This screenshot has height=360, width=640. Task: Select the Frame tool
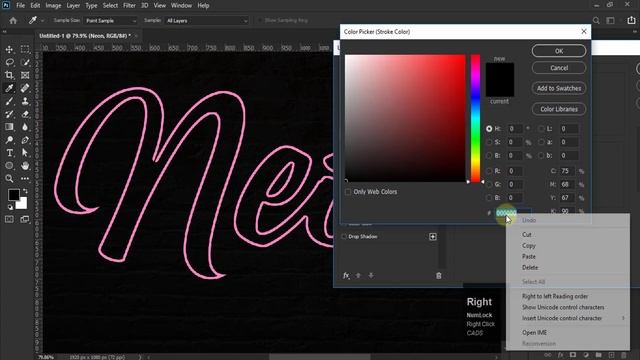[x=25, y=75]
